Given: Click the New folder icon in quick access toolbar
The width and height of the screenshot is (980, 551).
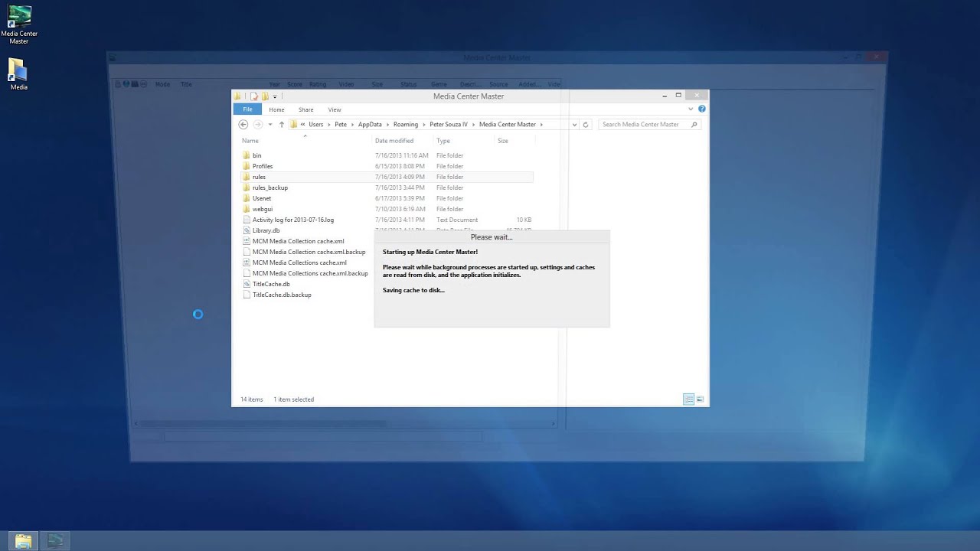Looking at the screenshot, I should click(265, 96).
